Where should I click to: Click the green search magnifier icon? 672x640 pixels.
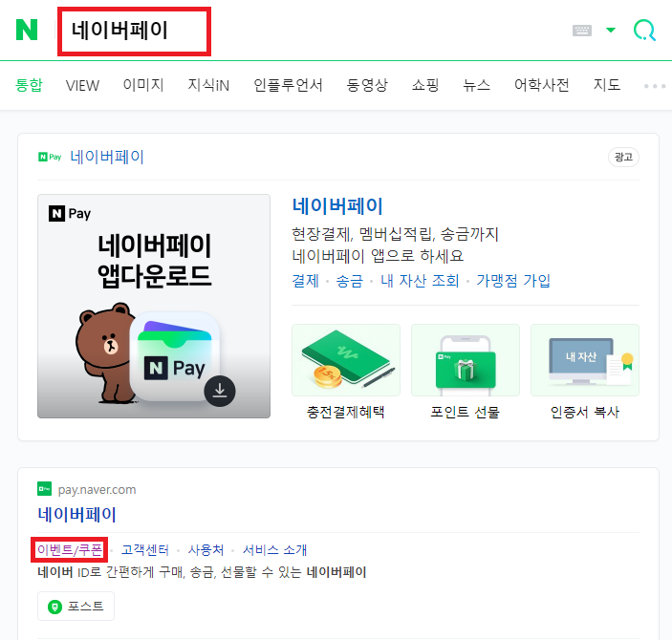click(x=644, y=31)
